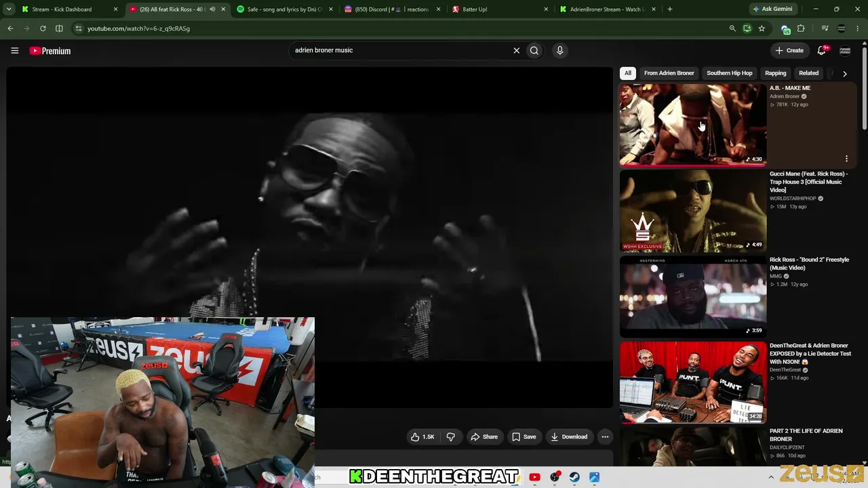Open the YouTube account avatar menu
Screen dimensions: 868x488
point(845,50)
